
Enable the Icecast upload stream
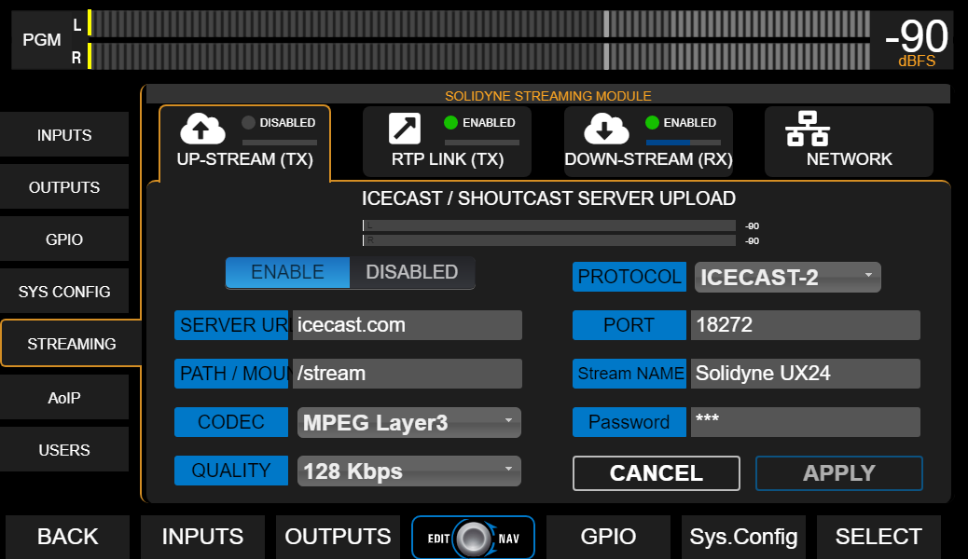(287, 272)
